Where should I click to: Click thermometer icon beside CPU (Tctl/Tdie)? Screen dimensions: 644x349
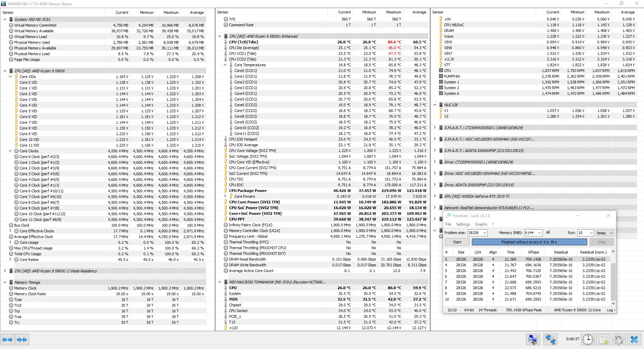pos(226,42)
